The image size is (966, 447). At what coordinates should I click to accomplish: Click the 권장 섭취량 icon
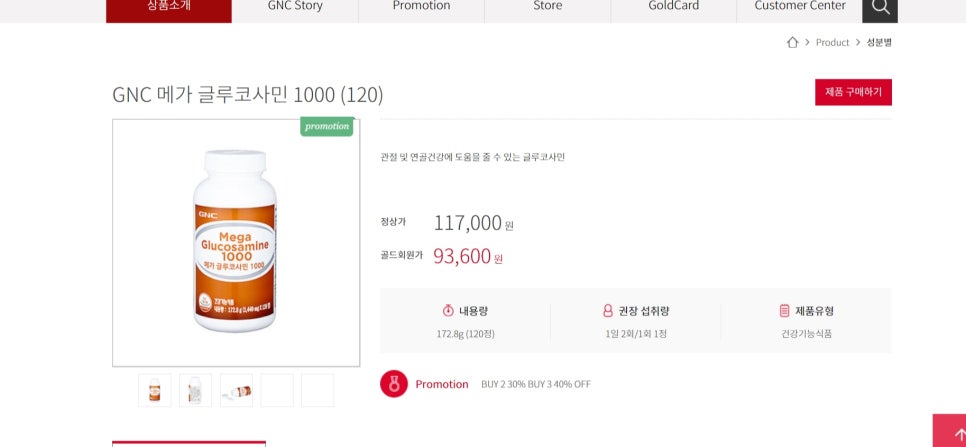tap(608, 311)
